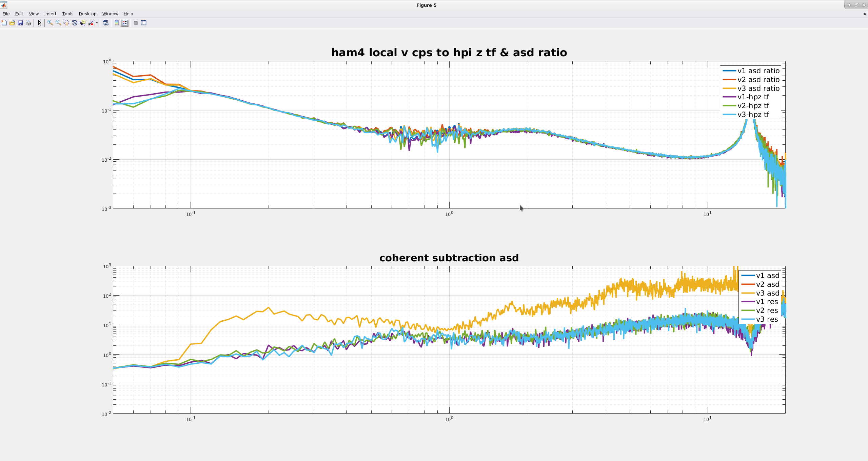The height and width of the screenshot is (461, 868).
Task: Select the 'v1 res' legend label
Action: point(767,302)
